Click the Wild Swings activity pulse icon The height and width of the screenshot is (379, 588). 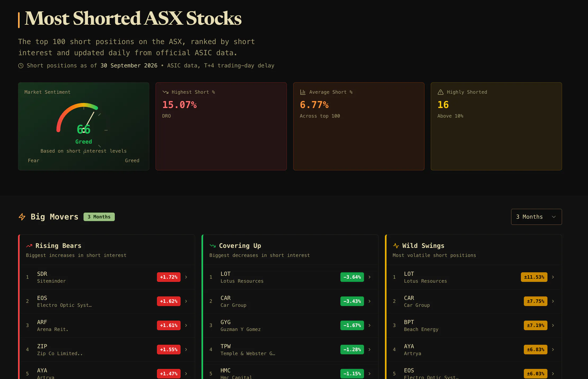tap(396, 246)
